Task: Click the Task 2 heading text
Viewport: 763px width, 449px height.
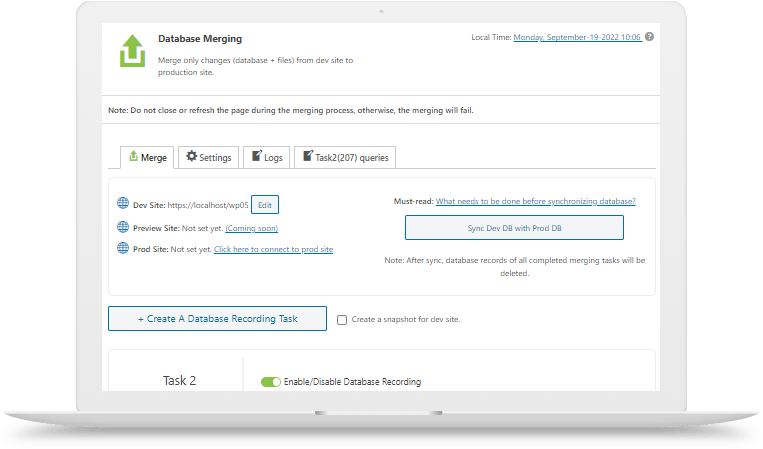Action: point(180,380)
